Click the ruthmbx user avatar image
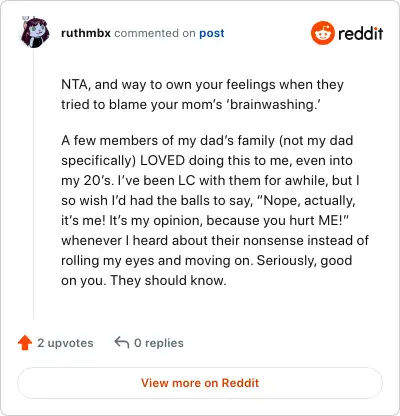Screen dimensions: 400x416 click(35, 32)
